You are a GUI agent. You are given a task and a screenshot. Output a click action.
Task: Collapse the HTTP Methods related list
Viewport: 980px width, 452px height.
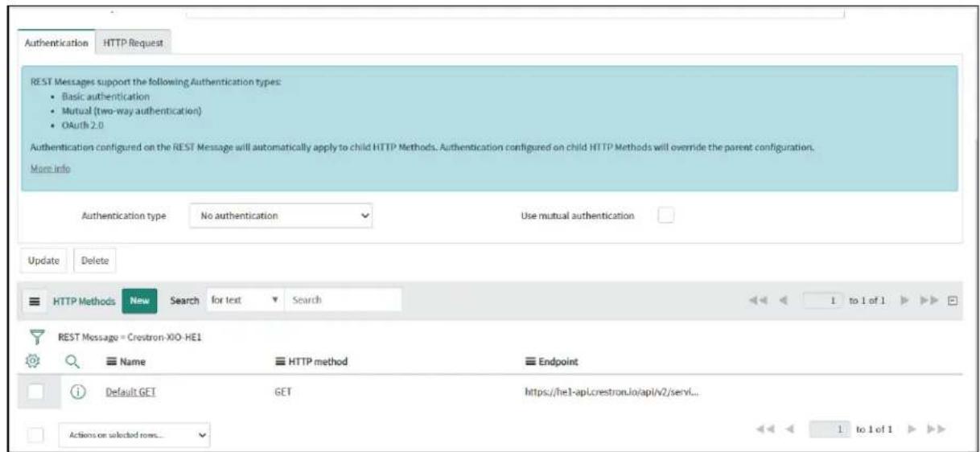pyautogui.click(x=953, y=300)
